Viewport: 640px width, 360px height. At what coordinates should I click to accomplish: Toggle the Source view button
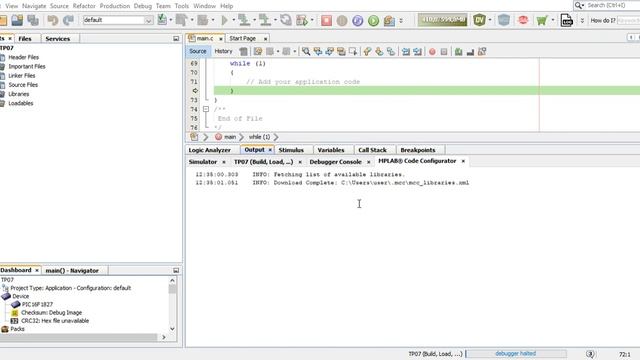tap(198, 51)
